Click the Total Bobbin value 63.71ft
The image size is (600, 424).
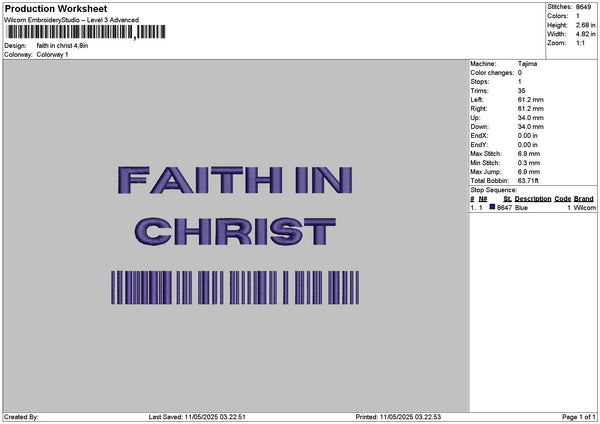(528, 181)
